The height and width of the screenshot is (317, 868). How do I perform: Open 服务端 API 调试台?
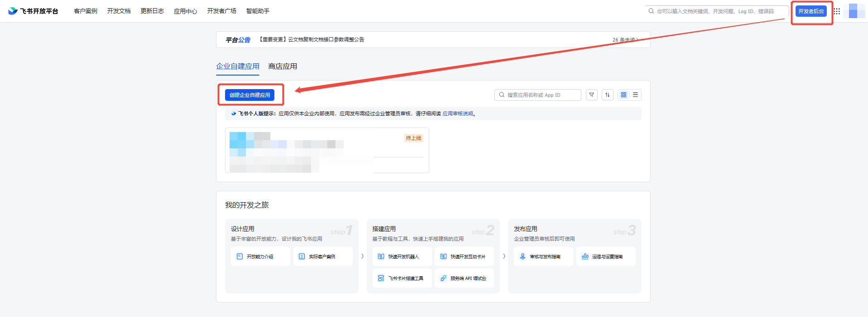pyautogui.click(x=464, y=278)
